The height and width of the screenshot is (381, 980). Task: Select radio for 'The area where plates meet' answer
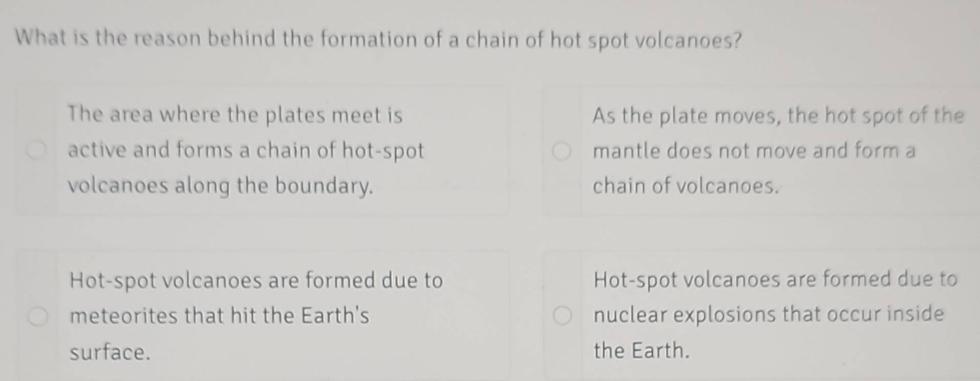click(37, 150)
